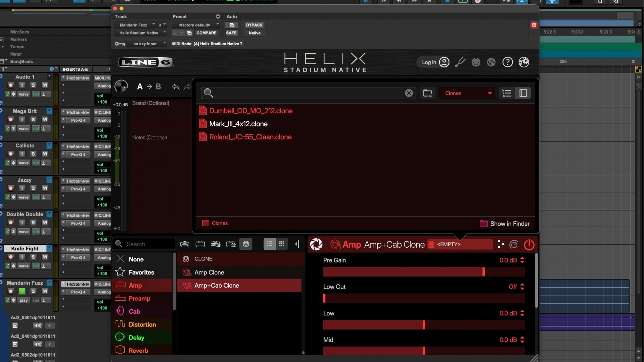Select the Reverb category
The height and width of the screenshot is (362, 644).
coord(142,350)
